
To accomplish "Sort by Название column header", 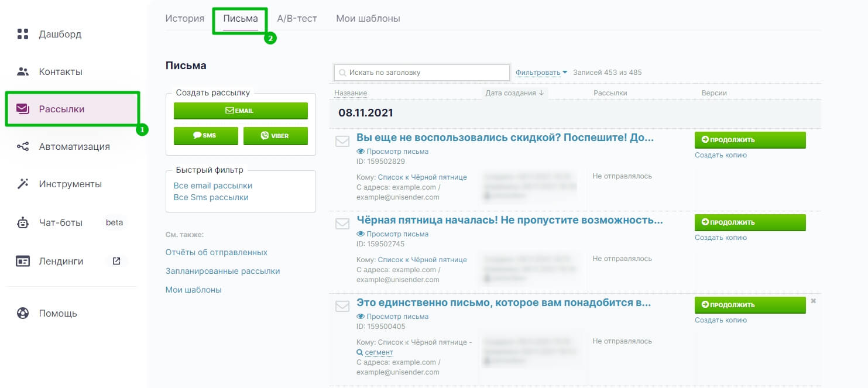I will tap(351, 92).
